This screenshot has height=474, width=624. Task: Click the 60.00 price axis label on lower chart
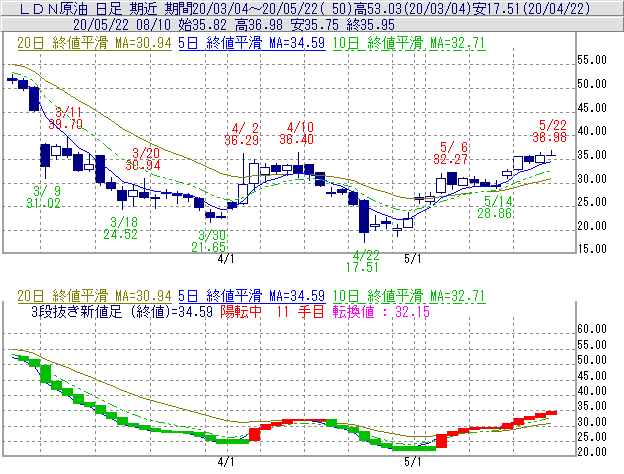click(592, 329)
